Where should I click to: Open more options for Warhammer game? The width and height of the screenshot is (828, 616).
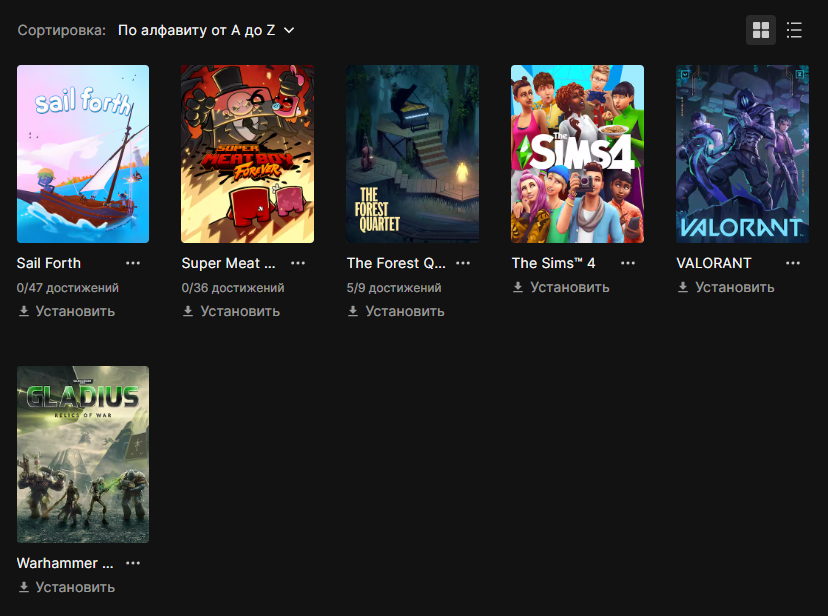(x=133, y=563)
